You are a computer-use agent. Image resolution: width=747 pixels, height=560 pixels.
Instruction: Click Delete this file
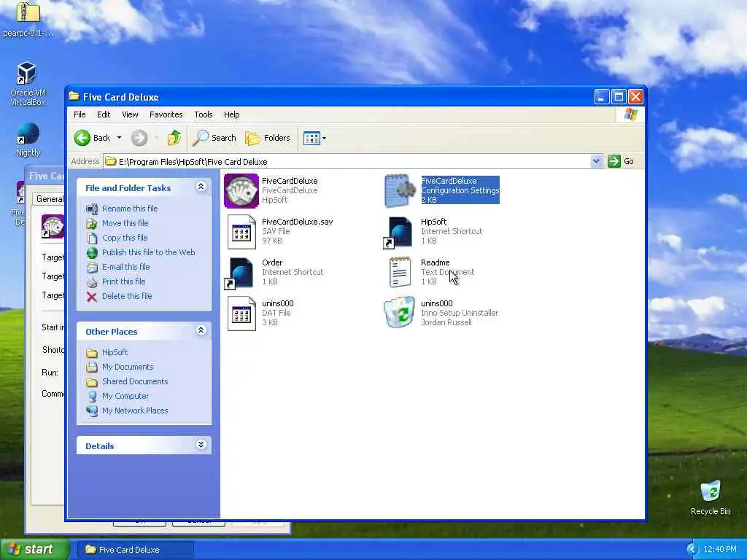coord(127,296)
